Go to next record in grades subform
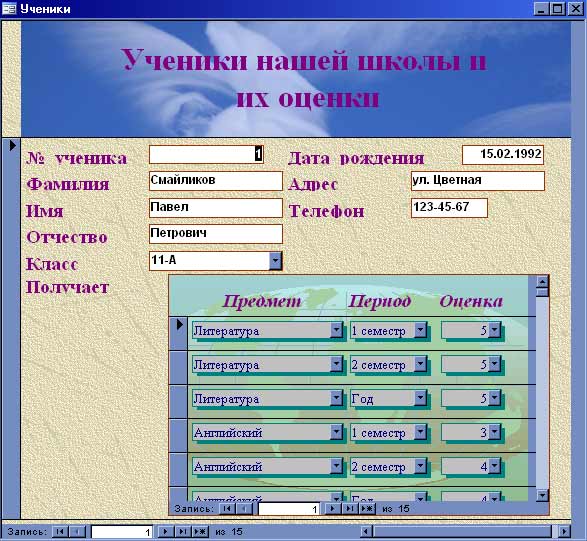587x541 pixels. [332, 508]
